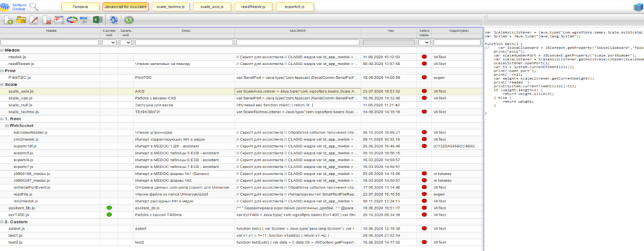Open the scale_axis.js tab
This screenshot has width=644, height=251.
(x=212, y=7)
